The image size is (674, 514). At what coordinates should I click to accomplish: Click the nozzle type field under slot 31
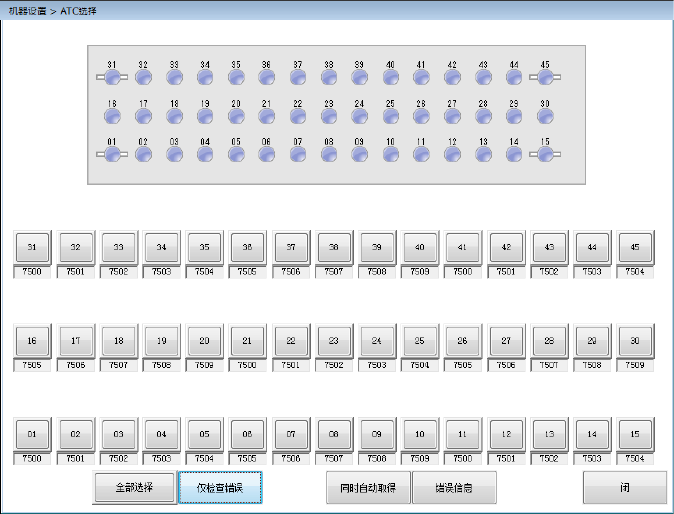pos(32,272)
